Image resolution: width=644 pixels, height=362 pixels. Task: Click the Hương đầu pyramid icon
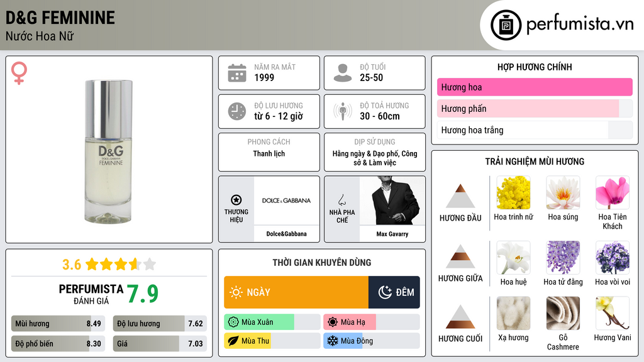tap(460, 196)
